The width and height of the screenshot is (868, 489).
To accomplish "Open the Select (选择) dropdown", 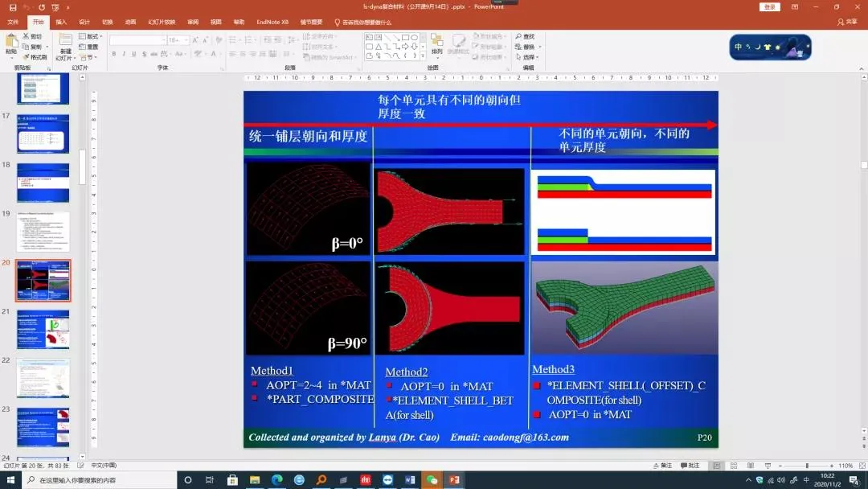I will click(528, 57).
